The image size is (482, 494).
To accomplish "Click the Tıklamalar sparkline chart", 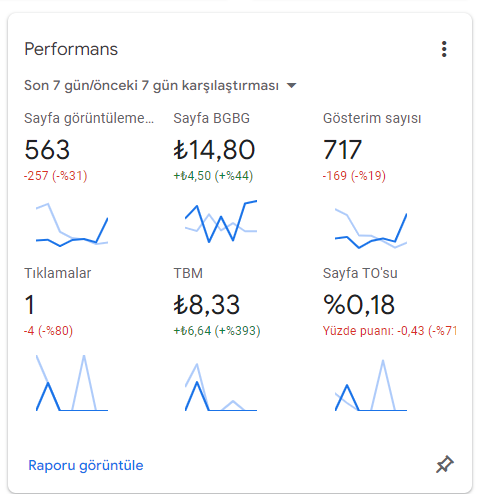I will (72, 383).
